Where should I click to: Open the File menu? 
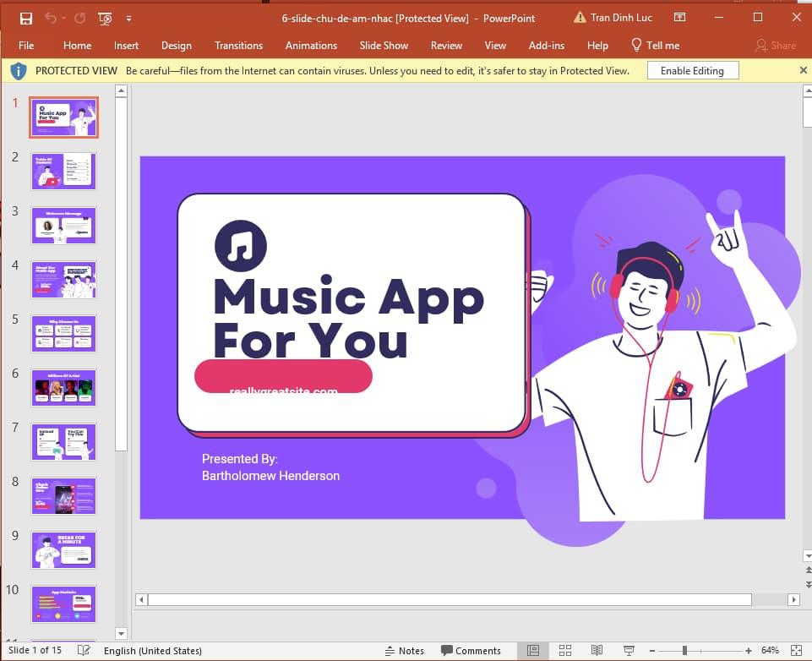[x=26, y=46]
